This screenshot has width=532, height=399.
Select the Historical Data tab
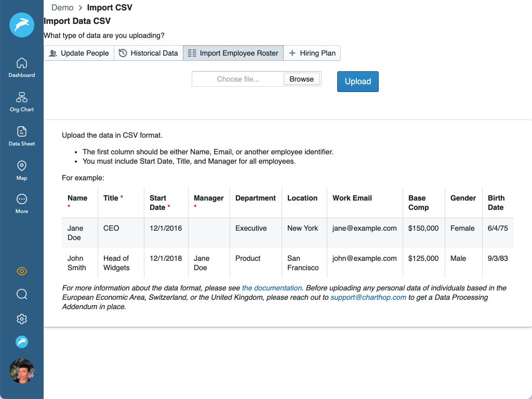pyautogui.click(x=149, y=53)
